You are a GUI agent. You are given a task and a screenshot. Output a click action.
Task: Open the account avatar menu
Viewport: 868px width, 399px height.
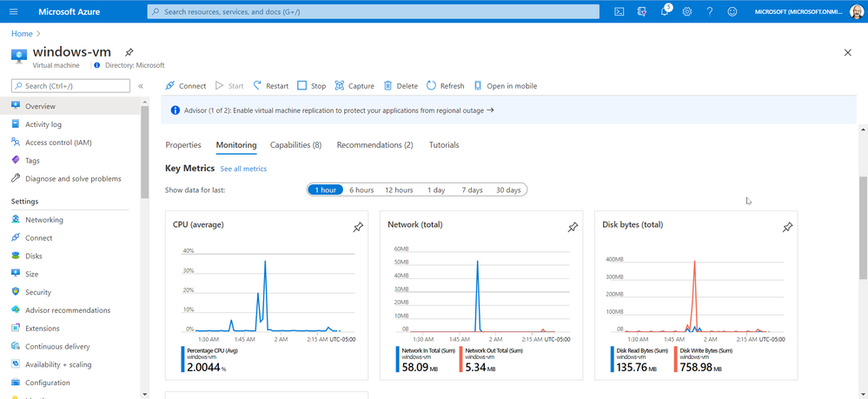coord(857,11)
